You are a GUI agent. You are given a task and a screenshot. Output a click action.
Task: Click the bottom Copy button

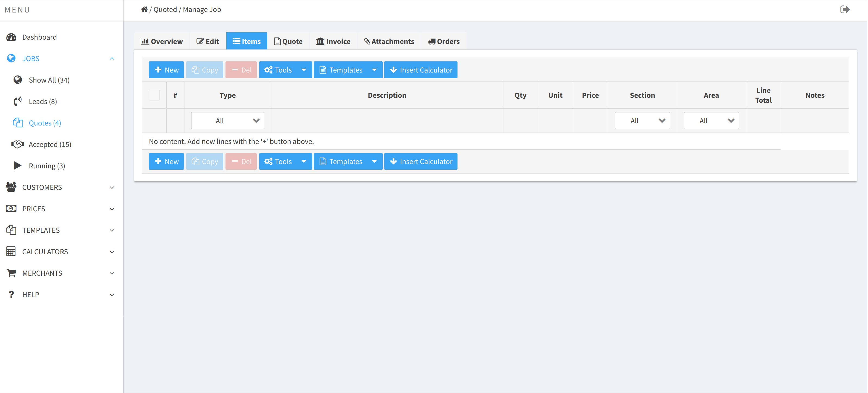pos(205,162)
